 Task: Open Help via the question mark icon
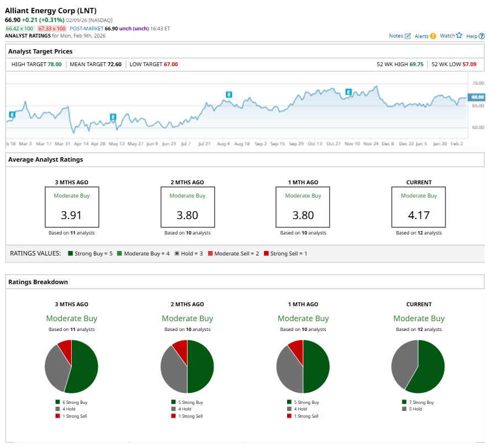click(x=481, y=36)
